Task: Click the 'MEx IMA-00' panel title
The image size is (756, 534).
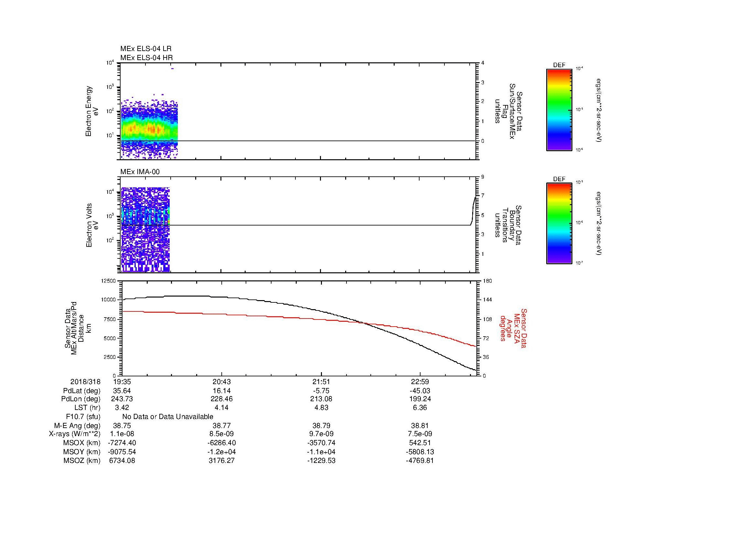Action: click(x=140, y=172)
